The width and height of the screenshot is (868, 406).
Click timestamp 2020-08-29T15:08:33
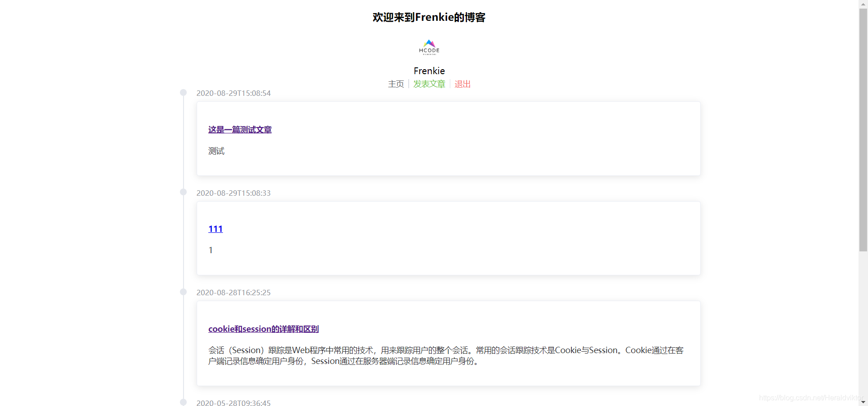(x=233, y=193)
